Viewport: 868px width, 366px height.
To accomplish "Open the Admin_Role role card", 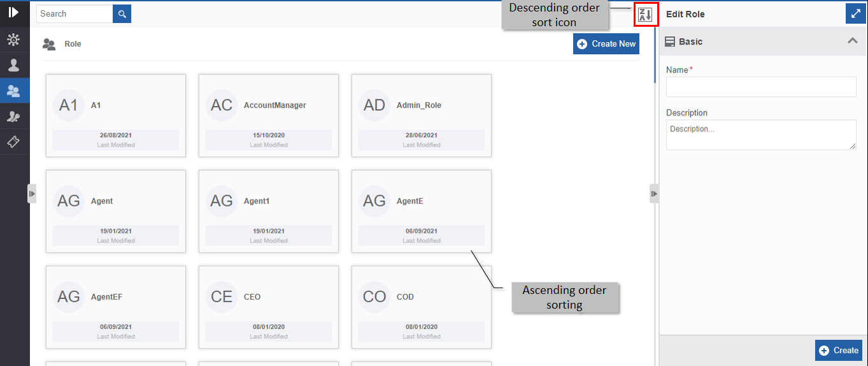I will click(x=422, y=115).
